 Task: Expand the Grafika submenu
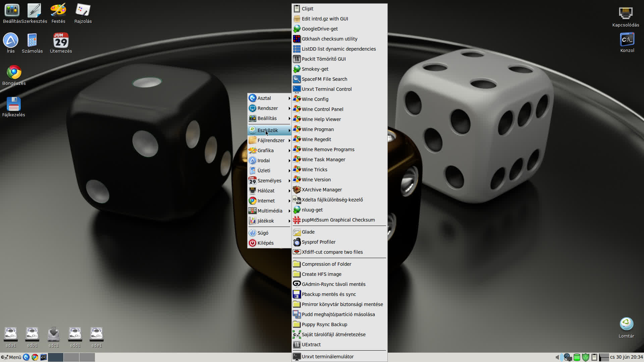click(269, 150)
